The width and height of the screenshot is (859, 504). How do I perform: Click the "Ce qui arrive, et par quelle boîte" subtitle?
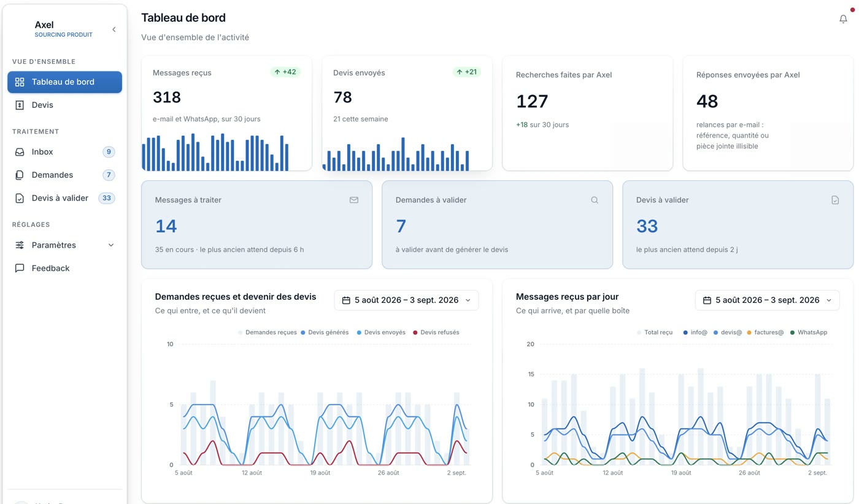573,311
